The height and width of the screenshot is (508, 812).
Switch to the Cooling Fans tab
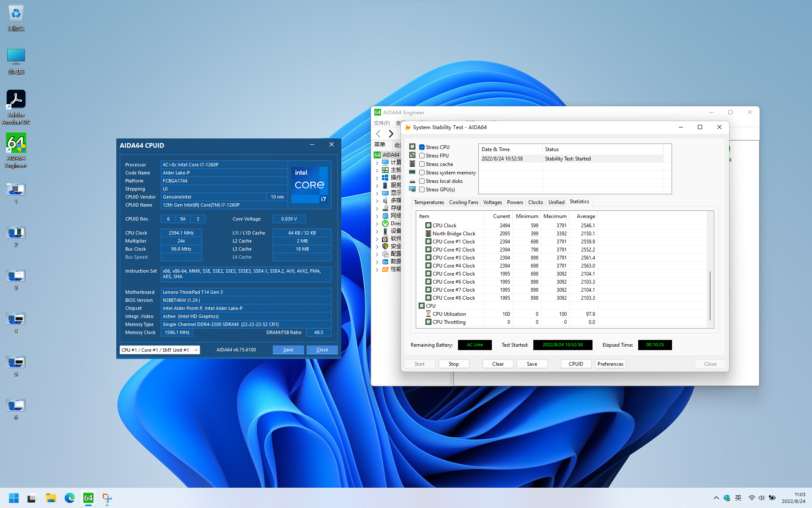(x=464, y=202)
